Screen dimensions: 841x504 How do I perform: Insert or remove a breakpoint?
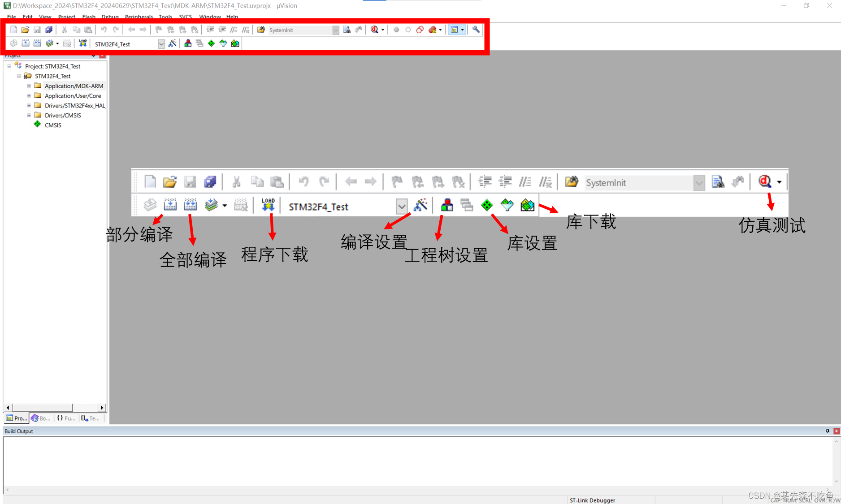click(396, 30)
